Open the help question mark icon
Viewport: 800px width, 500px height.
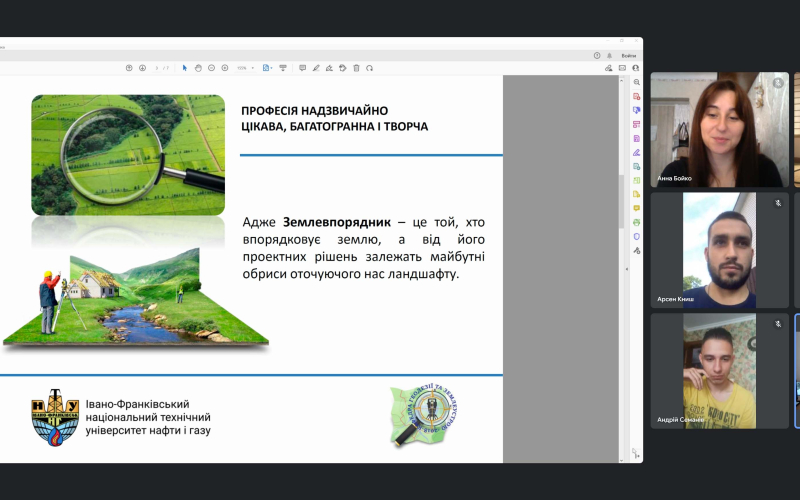597,56
